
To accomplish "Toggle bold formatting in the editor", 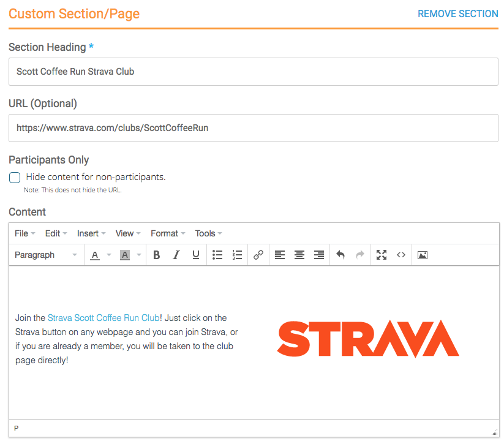I will (157, 255).
